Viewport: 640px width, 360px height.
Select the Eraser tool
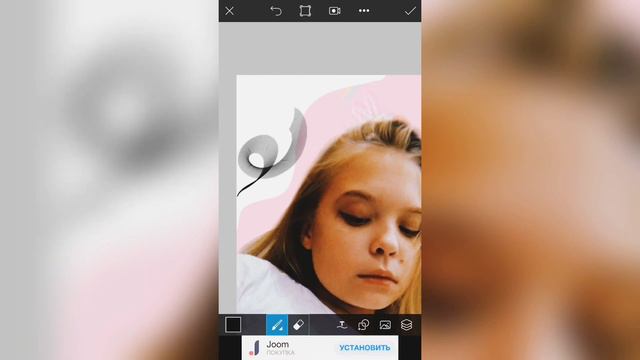coord(298,325)
